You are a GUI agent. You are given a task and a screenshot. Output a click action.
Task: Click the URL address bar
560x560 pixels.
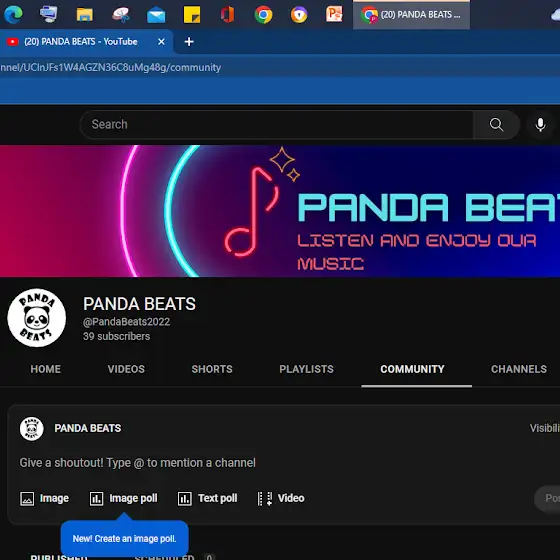(x=280, y=68)
